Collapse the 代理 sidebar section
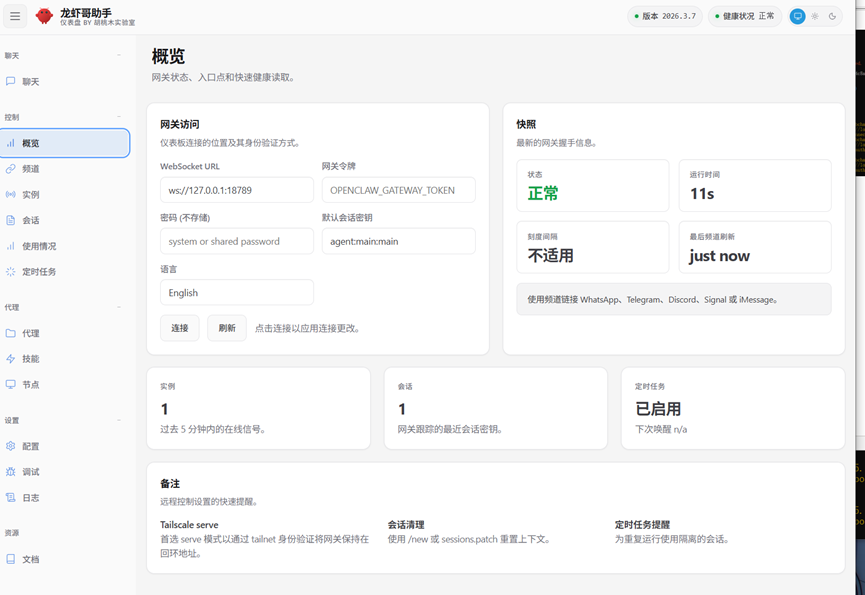Screen dimensions: 865x595 click(119, 308)
